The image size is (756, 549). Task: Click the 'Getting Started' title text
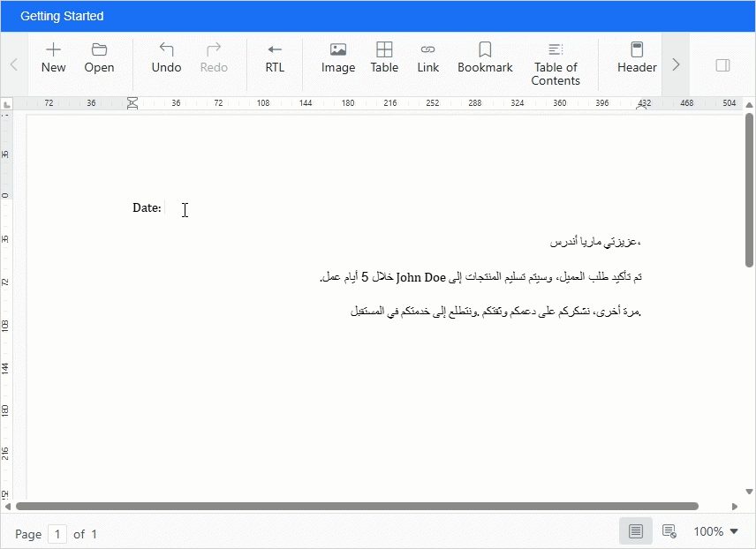(62, 16)
